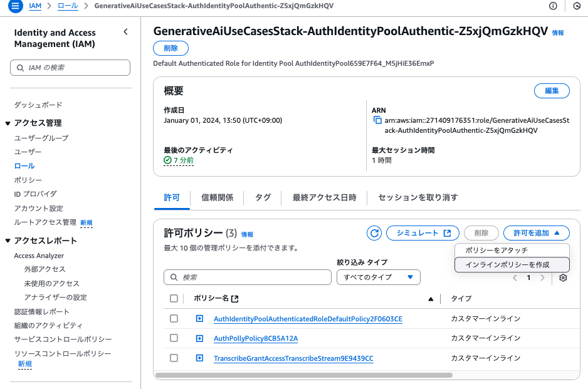Click the info circle icon in top bar
This screenshot has height=389, width=588.
coord(553,6)
